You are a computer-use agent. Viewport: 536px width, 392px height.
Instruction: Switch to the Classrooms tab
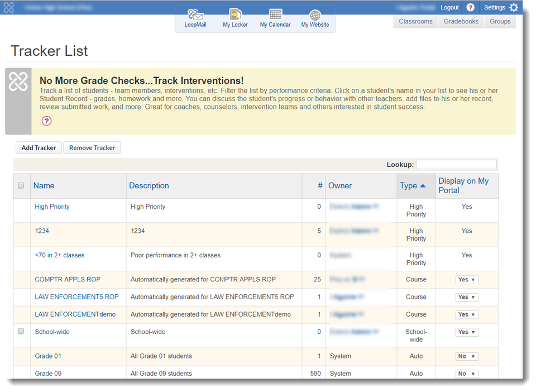[x=415, y=22]
